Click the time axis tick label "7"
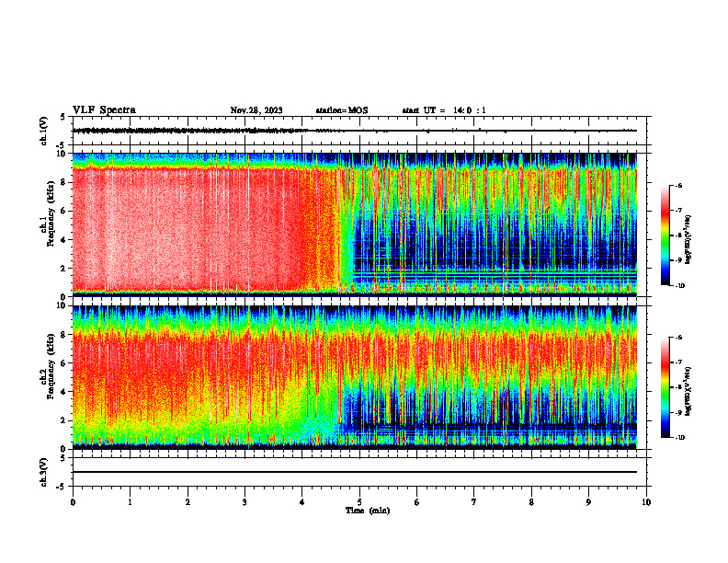The width and height of the screenshot is (728, 563). coord(474,502)
